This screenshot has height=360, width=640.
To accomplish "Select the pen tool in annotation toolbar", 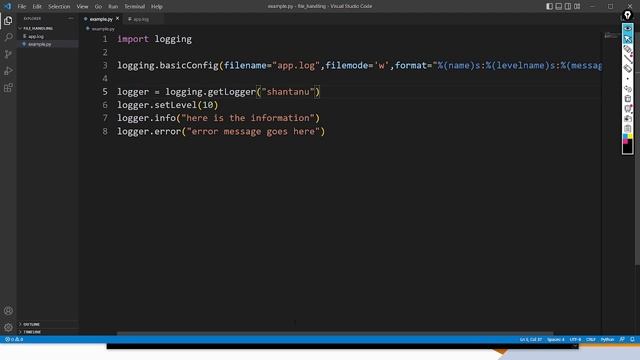I will [x=628, y=49].
